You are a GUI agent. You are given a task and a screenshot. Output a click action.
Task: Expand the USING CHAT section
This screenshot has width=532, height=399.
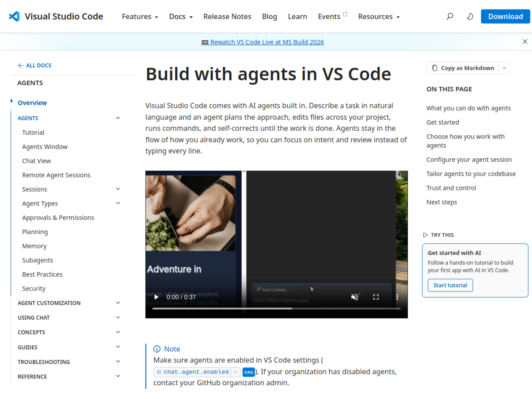[x=118, y=317]
